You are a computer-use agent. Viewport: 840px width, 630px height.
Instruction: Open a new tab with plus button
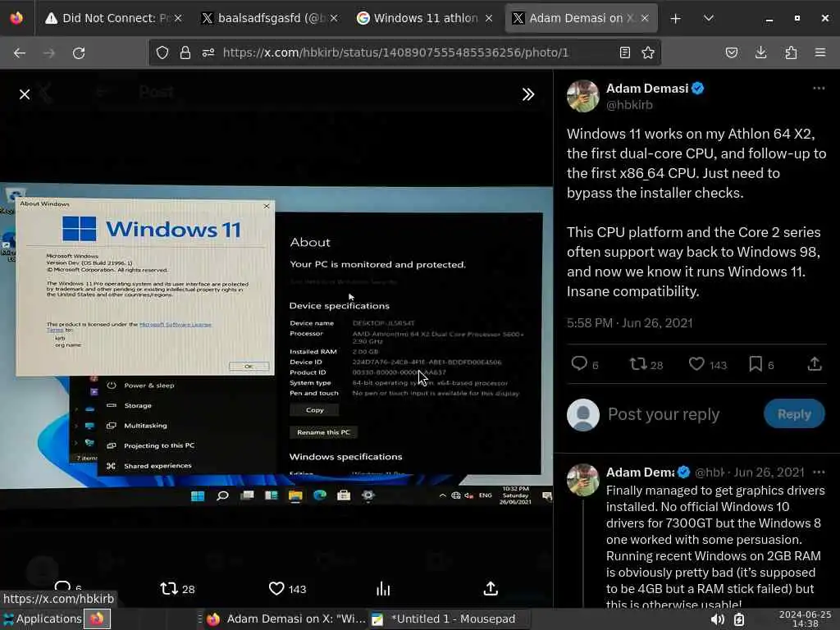pyautogui.click(x=676, y=19)
